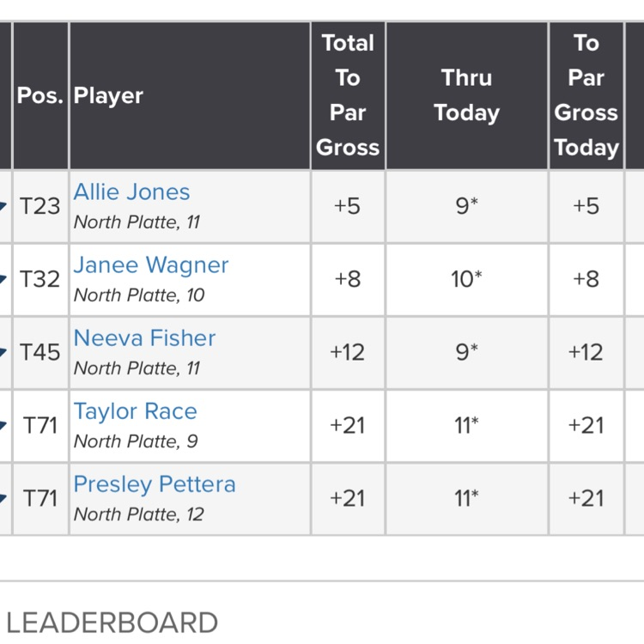Click Presley Pettera's +21 today score
The width and height of the screenshot is (644, 644).
586,498
